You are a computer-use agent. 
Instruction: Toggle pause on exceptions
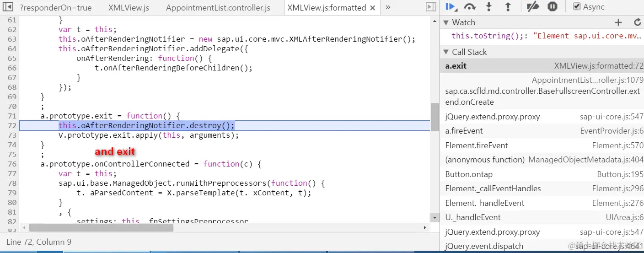click(553, 7)
